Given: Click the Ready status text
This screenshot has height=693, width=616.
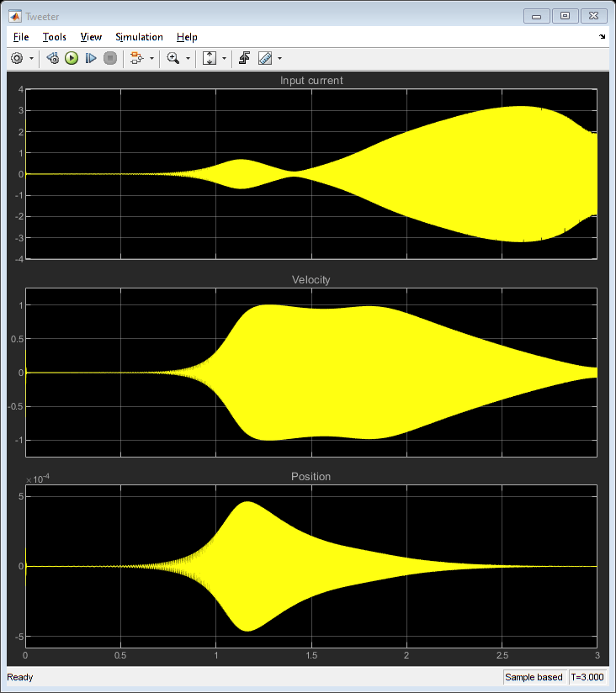Looking at the screenshot, I should (20, 677).
